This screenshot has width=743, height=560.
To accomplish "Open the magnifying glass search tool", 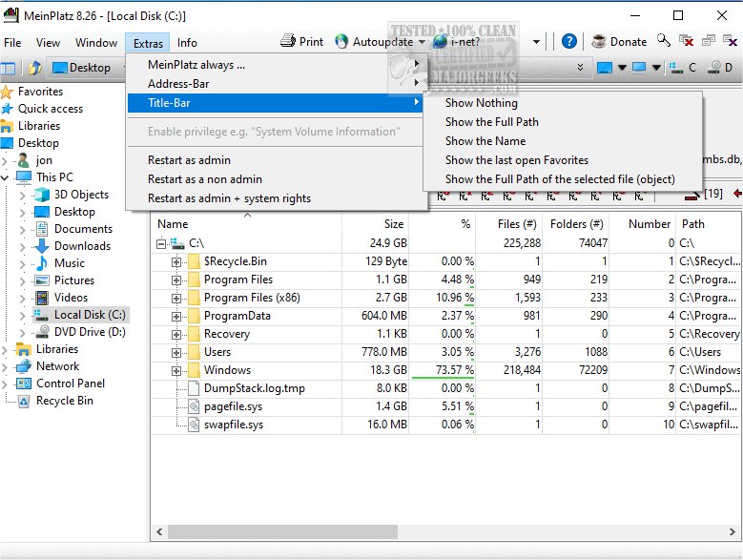I will 664,41.
